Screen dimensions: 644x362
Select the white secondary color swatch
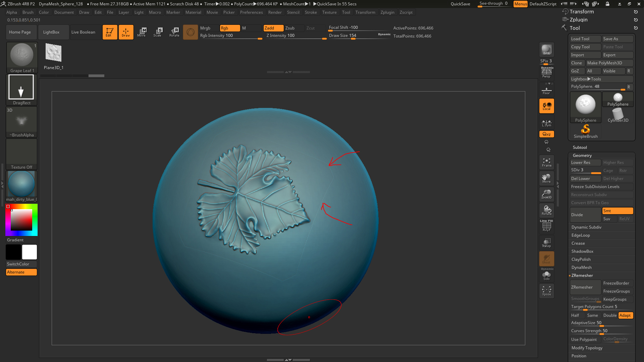[x=30, y=252]
